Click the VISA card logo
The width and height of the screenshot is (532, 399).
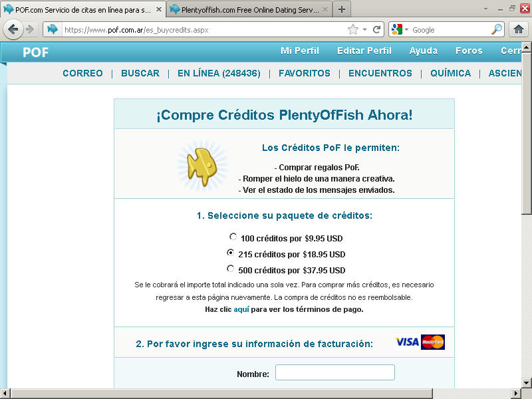coord(407,342)
